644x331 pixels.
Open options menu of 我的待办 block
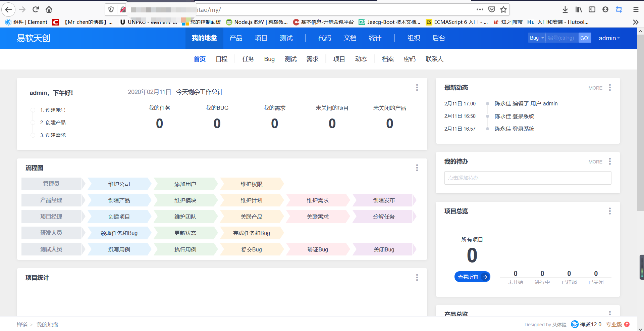click(610, 161)
